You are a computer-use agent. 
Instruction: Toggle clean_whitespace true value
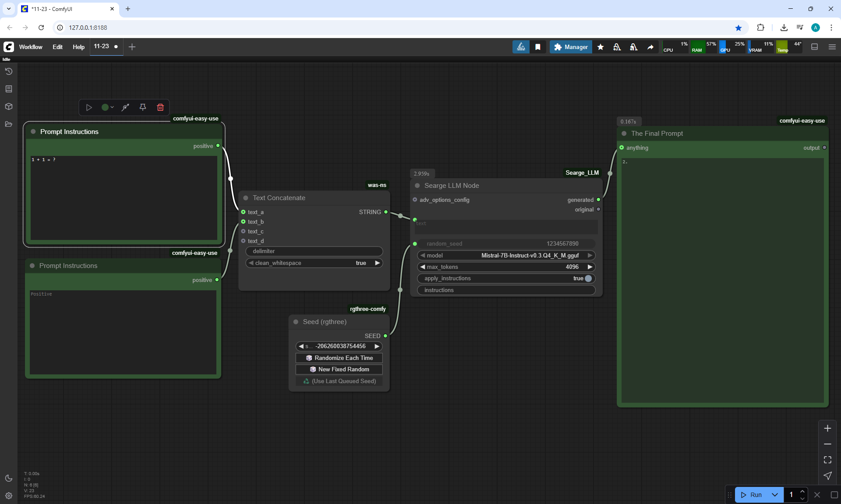click(360, 263)
